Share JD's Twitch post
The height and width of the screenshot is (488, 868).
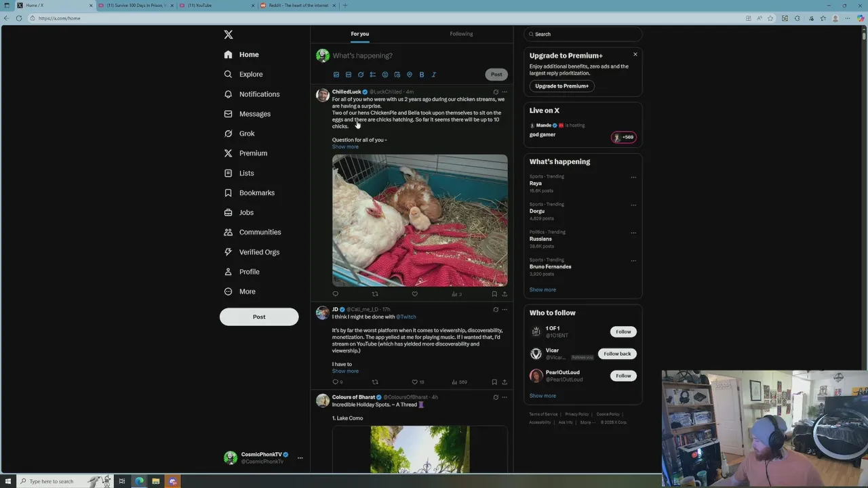[505, 382]
